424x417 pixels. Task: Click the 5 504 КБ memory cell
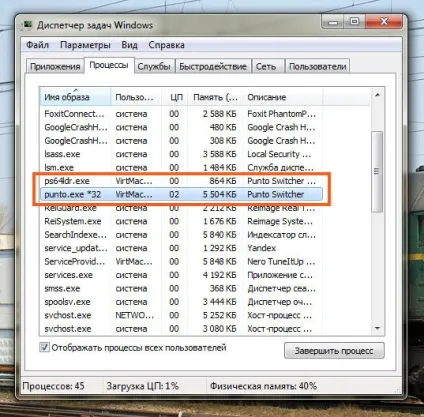(x=219, y=194)
